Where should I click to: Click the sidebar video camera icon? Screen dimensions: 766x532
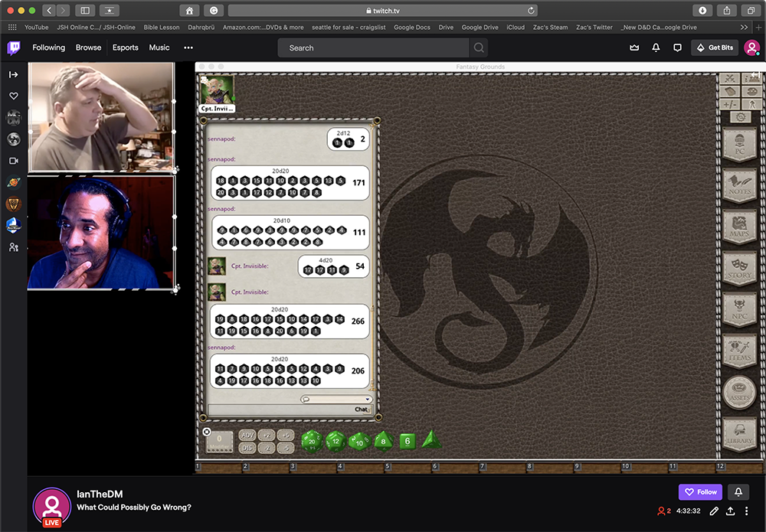point(14,161)
